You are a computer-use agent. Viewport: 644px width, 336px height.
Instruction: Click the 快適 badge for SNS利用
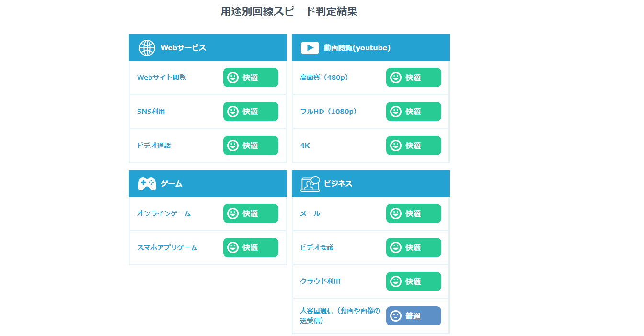point(251,112)
